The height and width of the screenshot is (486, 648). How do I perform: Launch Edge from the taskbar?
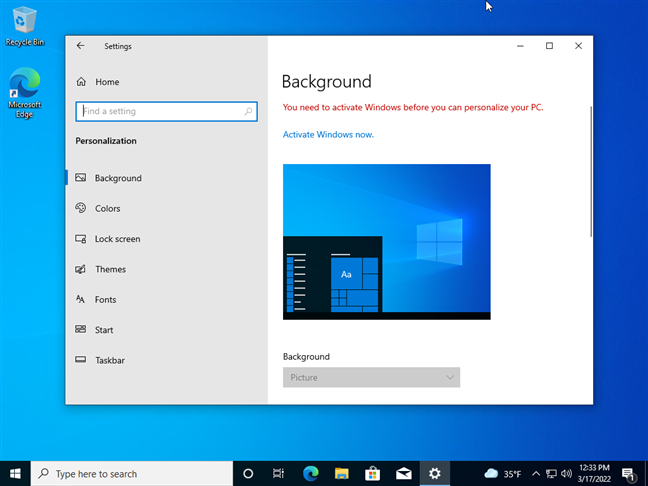(310, 474)
